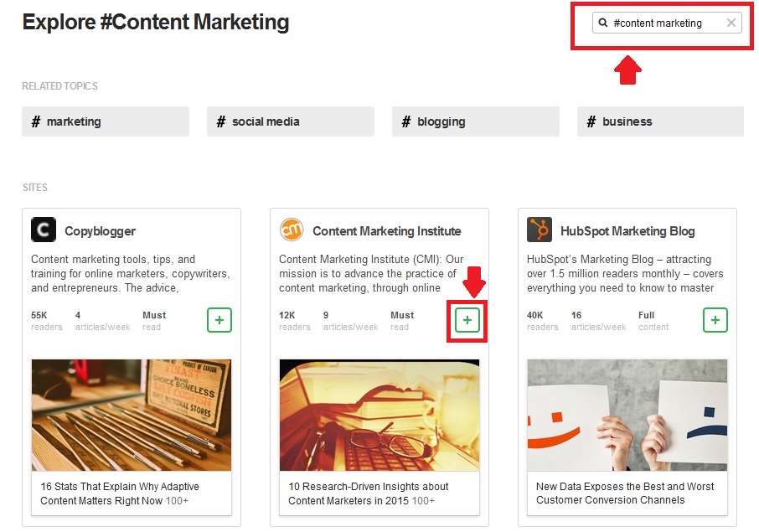Open '16 Stats That Explain Why Adaptive' article
The width and height of the screenshot is (759, 532).
point(120,493)
